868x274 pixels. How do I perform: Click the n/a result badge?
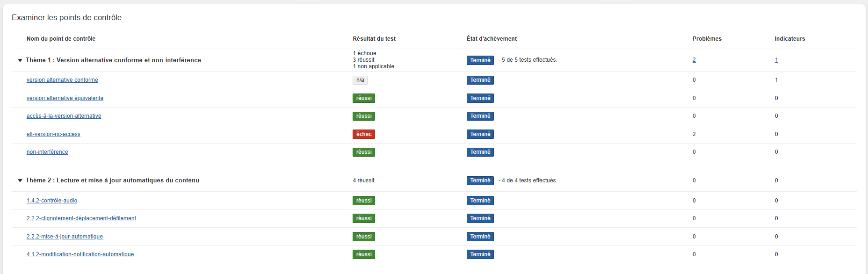pyautogui.click(x=360, y=80)
